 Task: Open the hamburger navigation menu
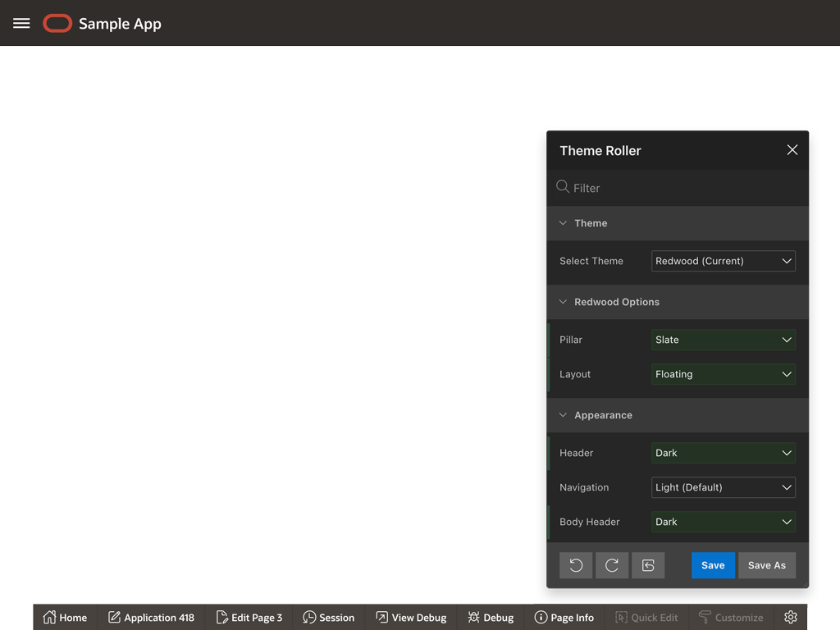pos(21,23)
